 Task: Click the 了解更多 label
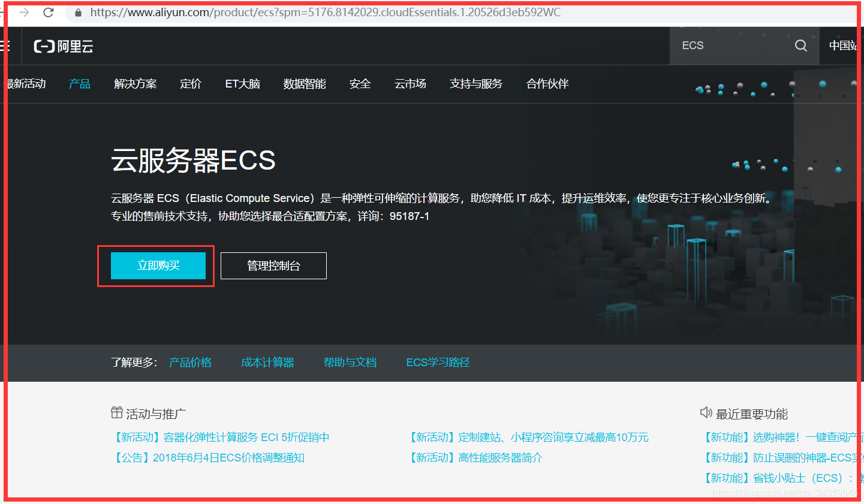pyautogui.click(x=134, y=363)
